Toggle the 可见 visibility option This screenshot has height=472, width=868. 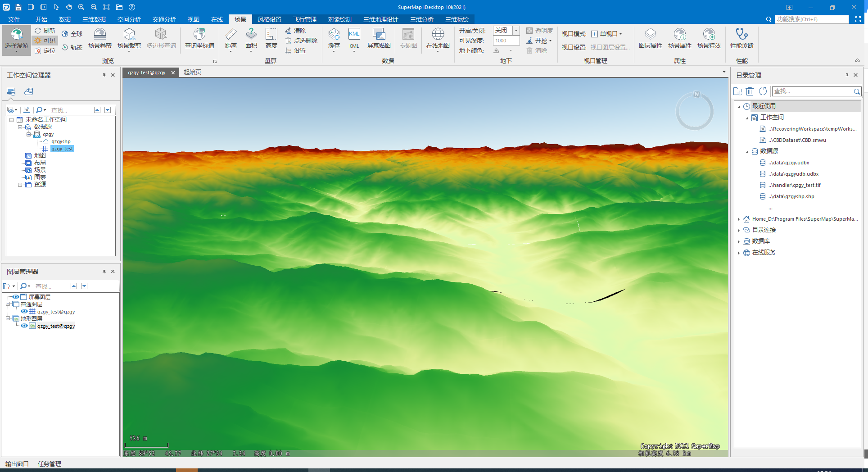(x=45, y=41)
